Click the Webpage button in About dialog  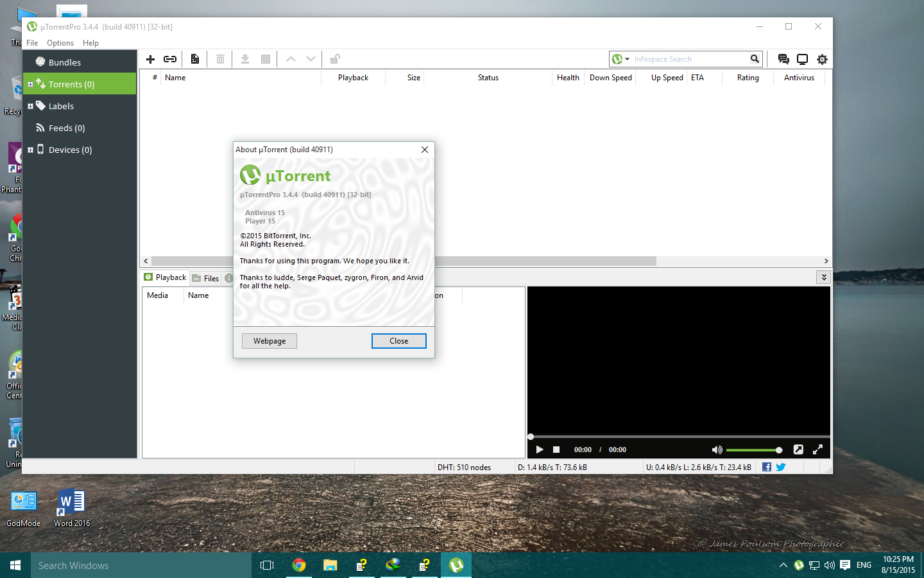click(x=269, y=341)
